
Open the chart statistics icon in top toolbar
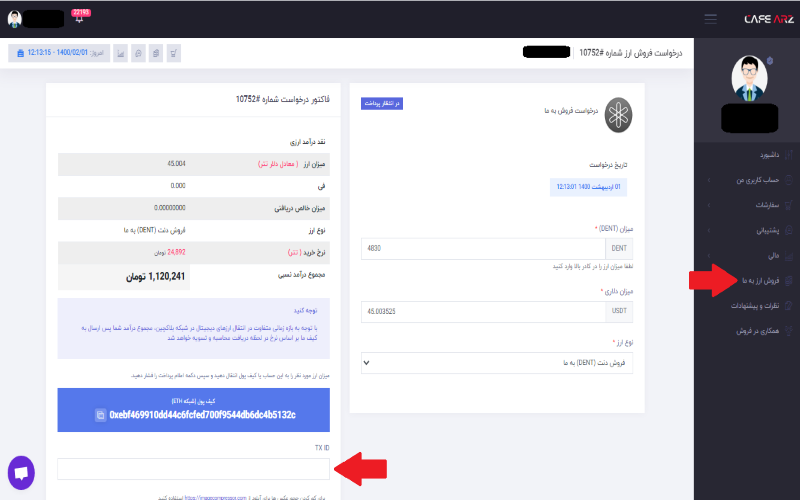pyautogui.click(x=120, y=53)
